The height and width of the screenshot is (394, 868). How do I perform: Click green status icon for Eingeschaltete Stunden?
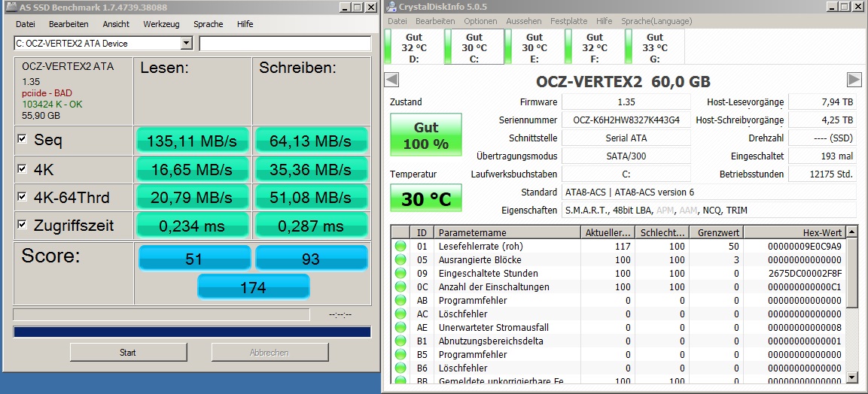tap(400, 274)
